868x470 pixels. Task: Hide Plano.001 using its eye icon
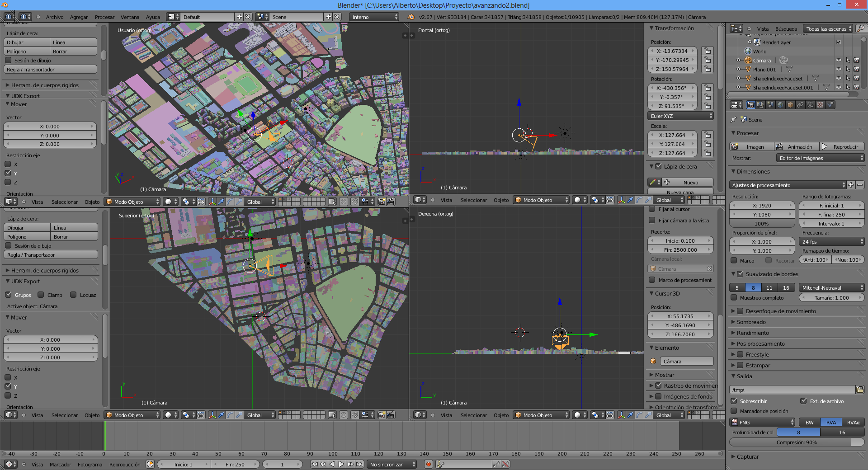[x=838, y=69]
